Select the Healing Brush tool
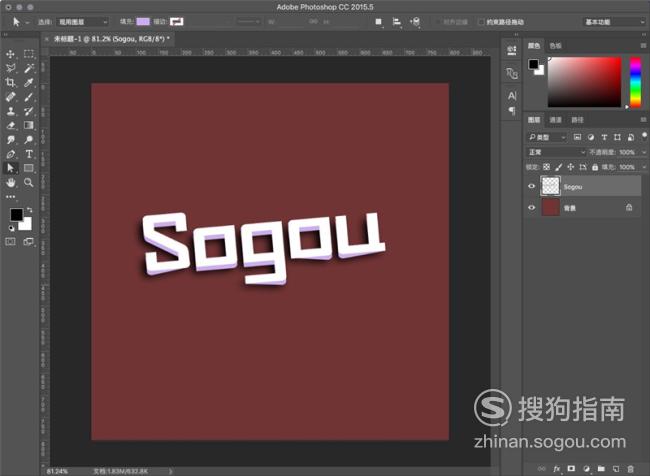The height and width of the screenshot is (476, 650). click(x=10, y=97)
